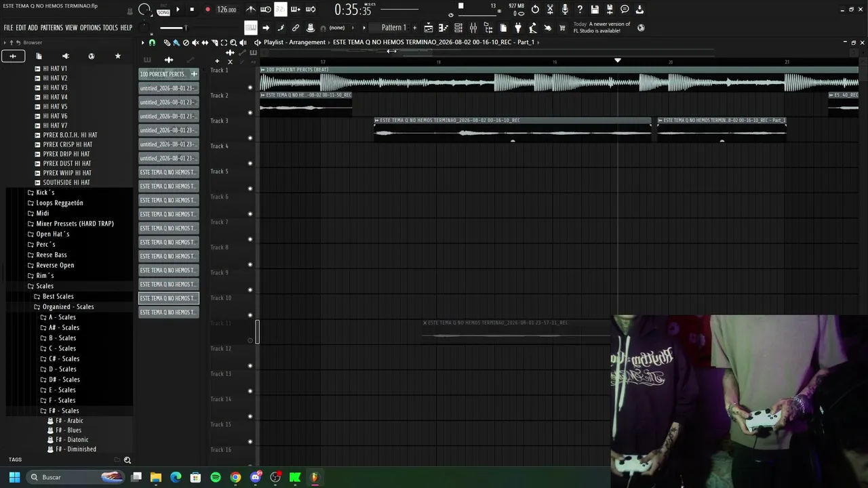This screenshot has height=488, width=868.
Task: Click the globe news icon
Action: [x=641, y=28]
